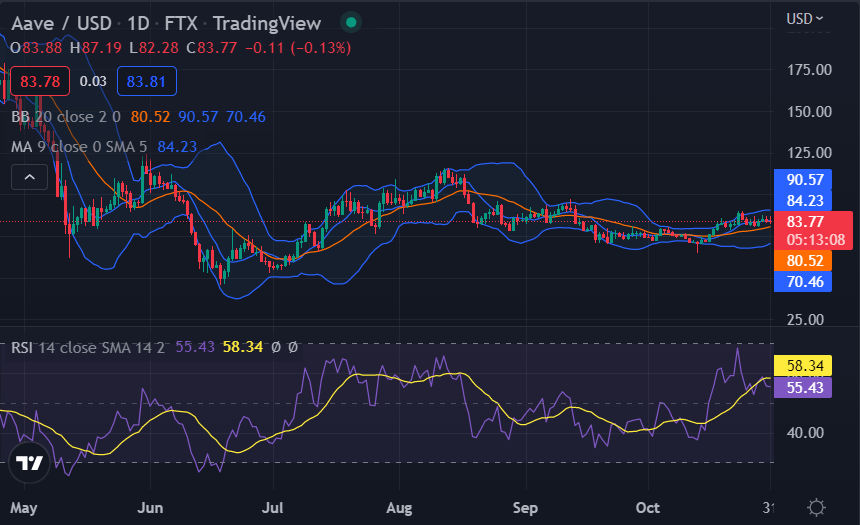Click the orange BB basis label 80.52 on the axis
The image size is (860, 525).
pyautogui.click(x=803, y=261)
